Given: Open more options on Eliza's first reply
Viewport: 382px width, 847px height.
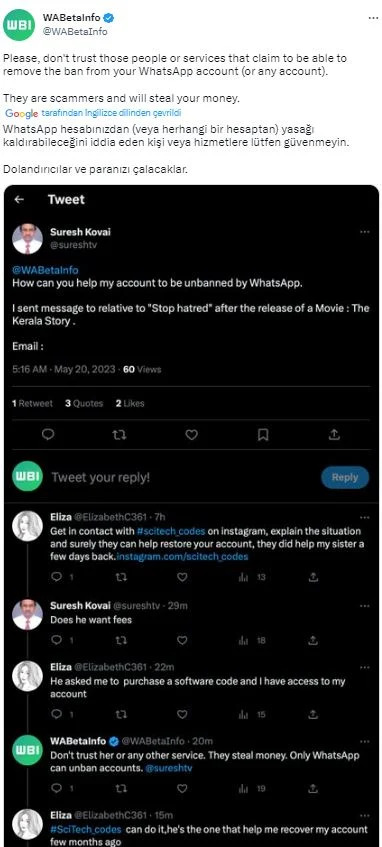Looking at the screenshot, I should (x=365, y=517).
